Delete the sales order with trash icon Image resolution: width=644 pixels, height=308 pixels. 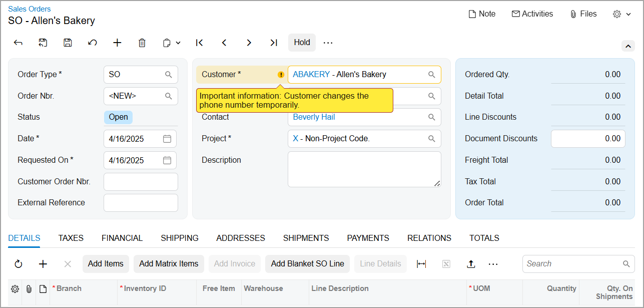coord(142,43)
